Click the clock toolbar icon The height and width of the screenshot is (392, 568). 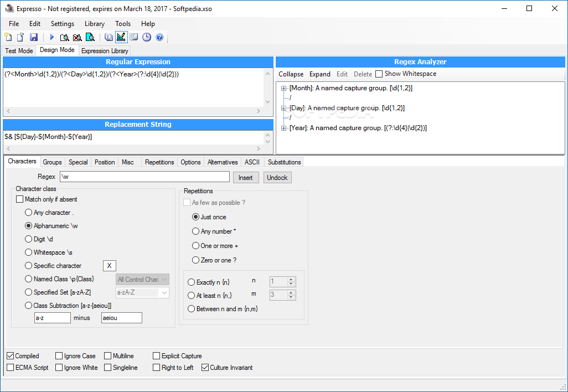point(146,37)
